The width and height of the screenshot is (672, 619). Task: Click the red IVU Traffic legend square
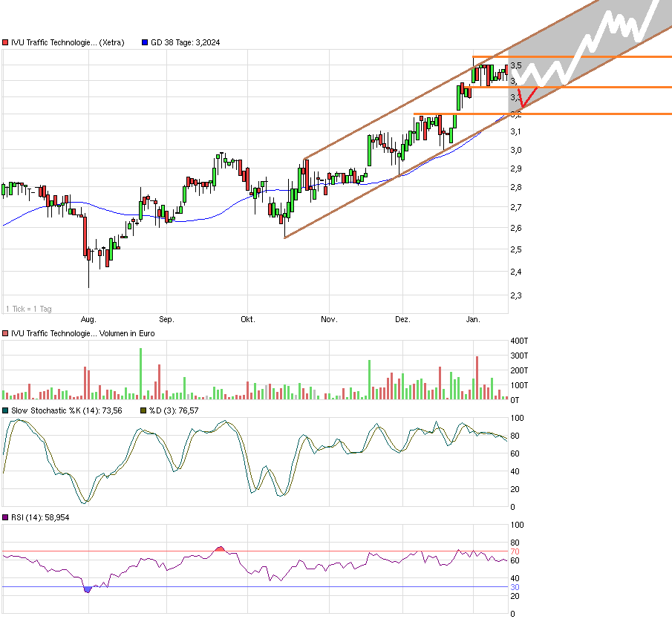click(x=5, y=42)
